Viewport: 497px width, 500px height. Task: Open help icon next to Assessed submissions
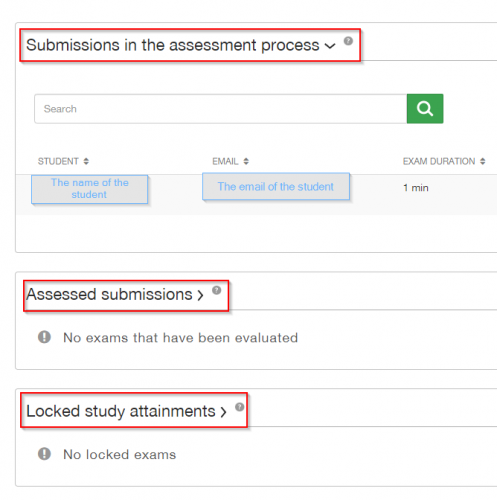click(x=217, y=290)
